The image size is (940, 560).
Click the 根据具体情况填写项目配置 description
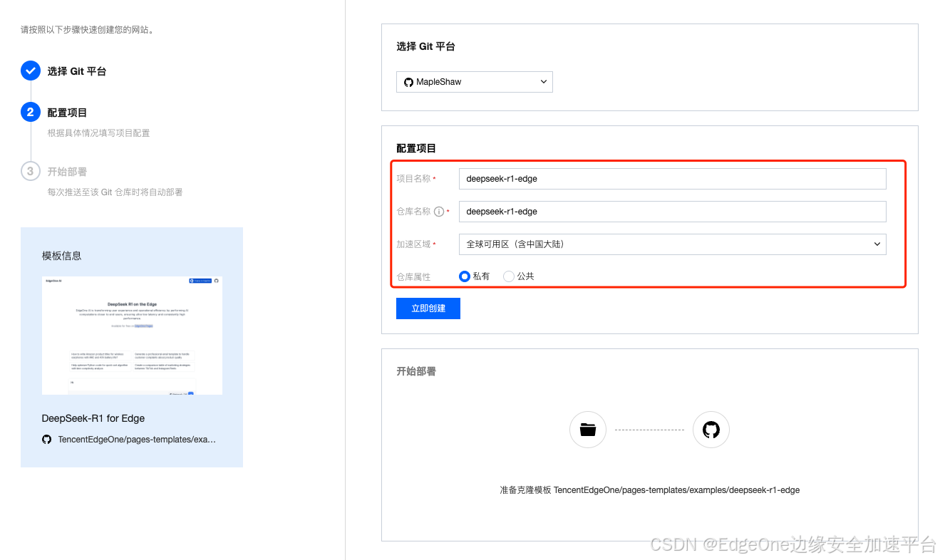[x=98, y=133]
